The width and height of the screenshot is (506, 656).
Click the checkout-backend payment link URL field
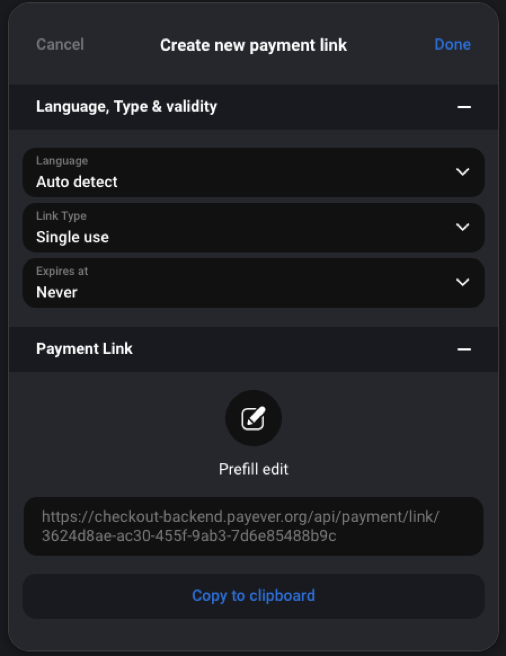coord(253,526)
